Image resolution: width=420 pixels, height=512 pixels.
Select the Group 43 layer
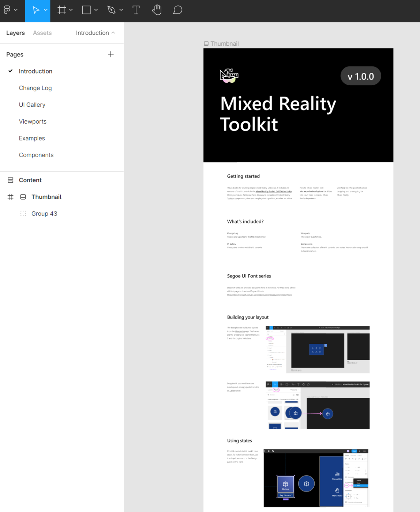click(x=44, y=214)
